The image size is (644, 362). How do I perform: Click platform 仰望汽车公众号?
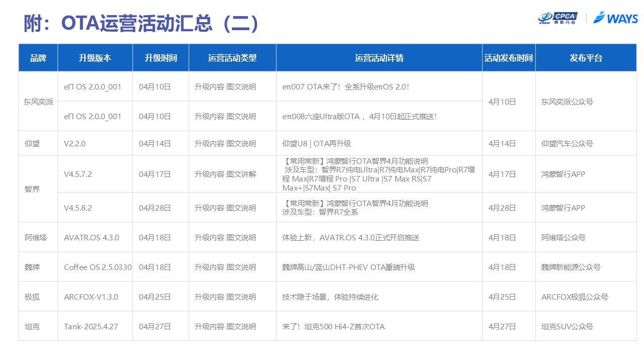click(567, 143)
